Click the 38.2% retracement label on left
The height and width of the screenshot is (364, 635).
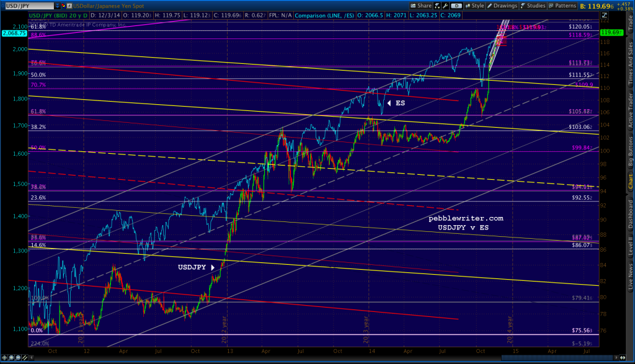[38, 127]
